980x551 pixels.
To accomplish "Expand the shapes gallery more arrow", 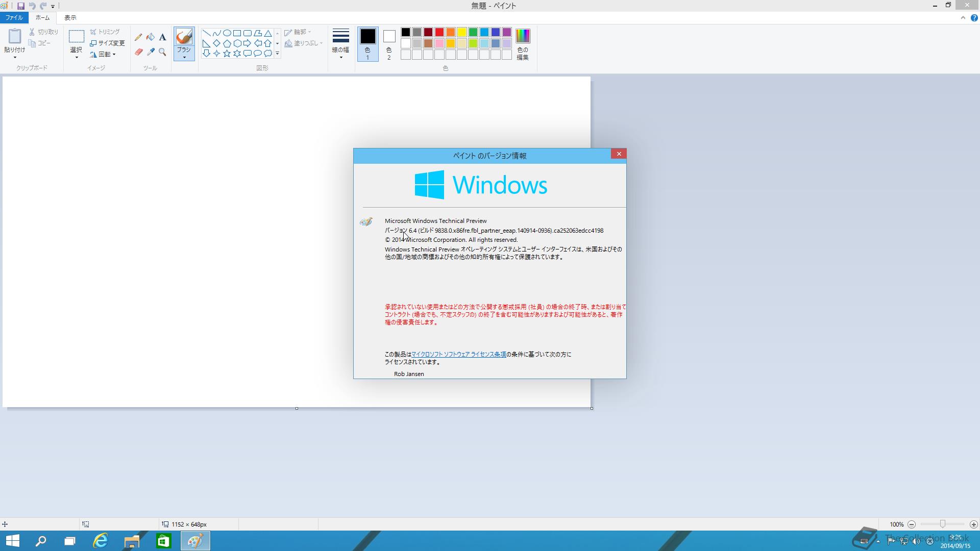I will [277, 54].
